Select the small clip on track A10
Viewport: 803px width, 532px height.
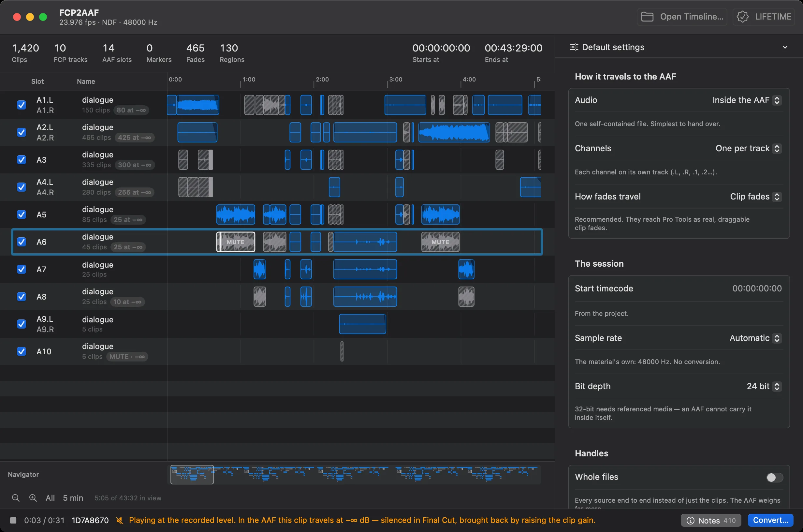tap(342, 351)
